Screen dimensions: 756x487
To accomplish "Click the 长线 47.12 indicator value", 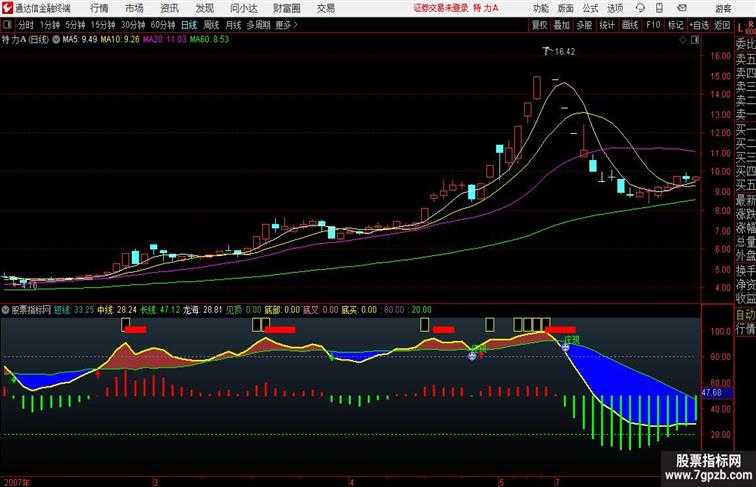I will pos(160,310).
